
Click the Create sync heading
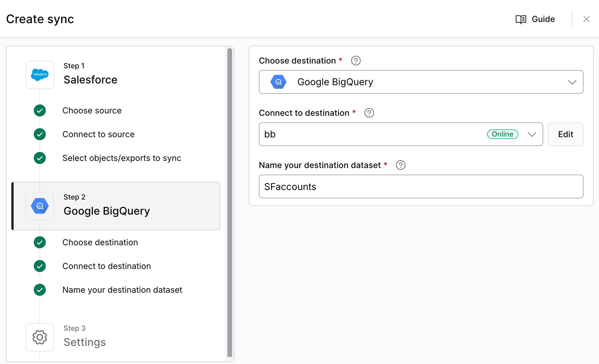[x=40, y=19]
